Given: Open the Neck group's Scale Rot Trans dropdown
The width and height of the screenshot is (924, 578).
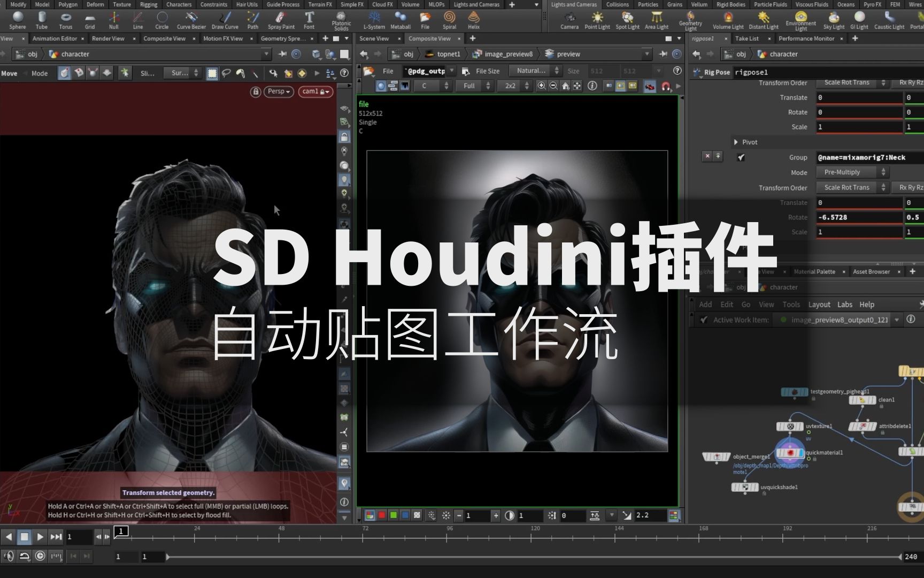Looking at the screenshot, I should (x=852, y=187).
